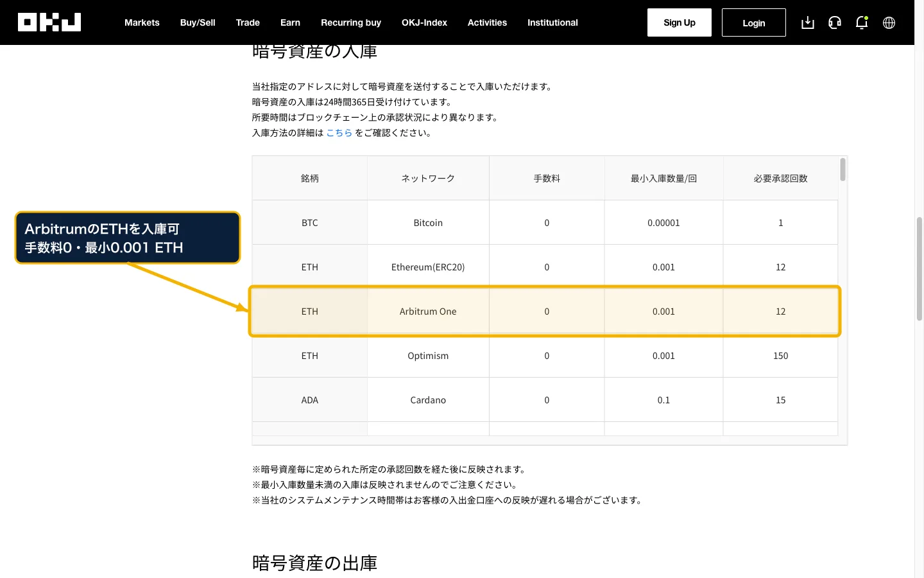Click the Ethereum(ERC20) network cell

[428, 267]
